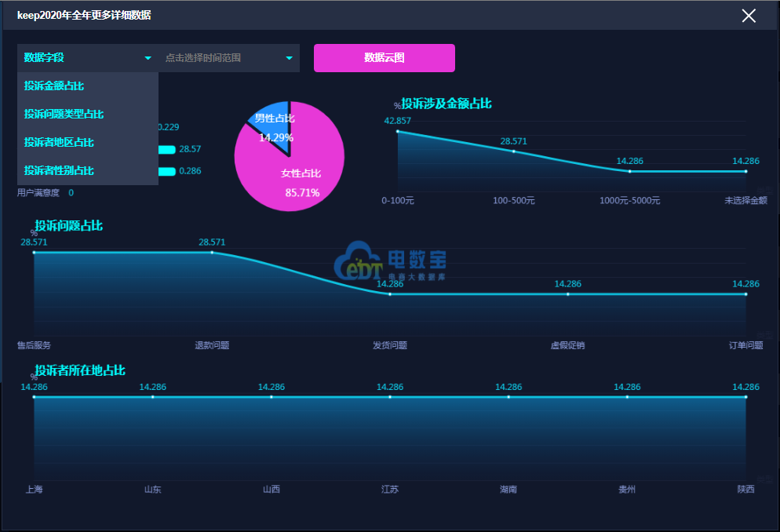
Task: Select 投诉者性别占比 menu option
Action: (x=88, y=170)
